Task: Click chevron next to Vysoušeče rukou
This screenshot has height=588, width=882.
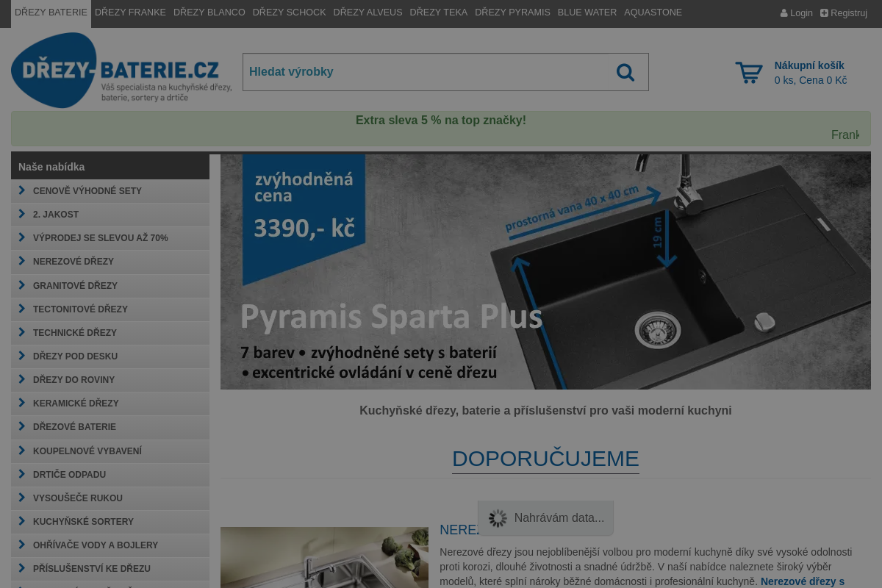Action: click(x=22, y=498)
